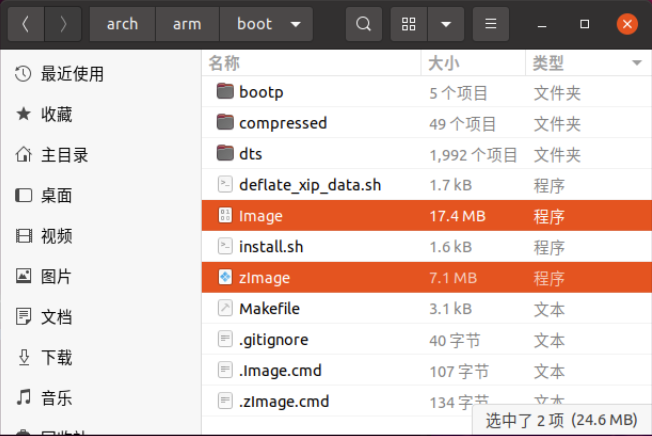Expand the boot path dropdown arrow
Image resolution: width=652 pixels, height=436 pixels.
click(x=293, y=24)
